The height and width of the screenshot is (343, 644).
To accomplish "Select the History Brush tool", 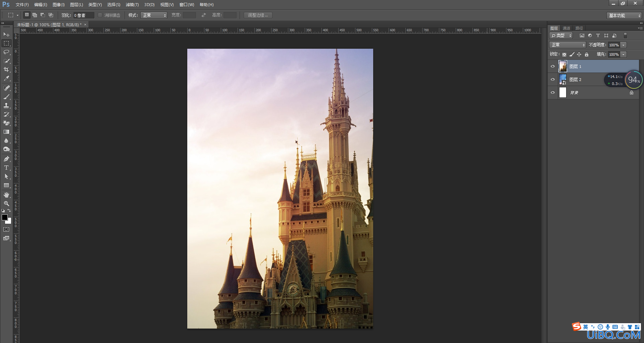I will (6, 114).
